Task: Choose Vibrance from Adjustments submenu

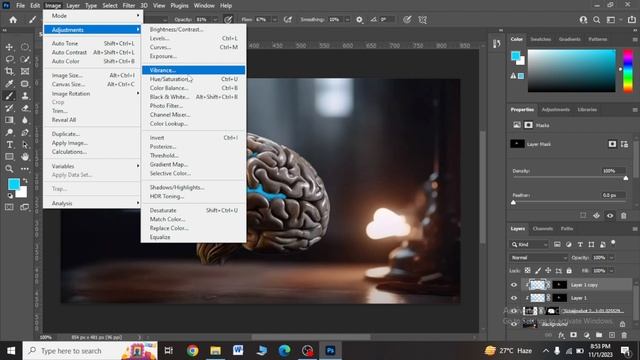Action: (x=193, y=70)
